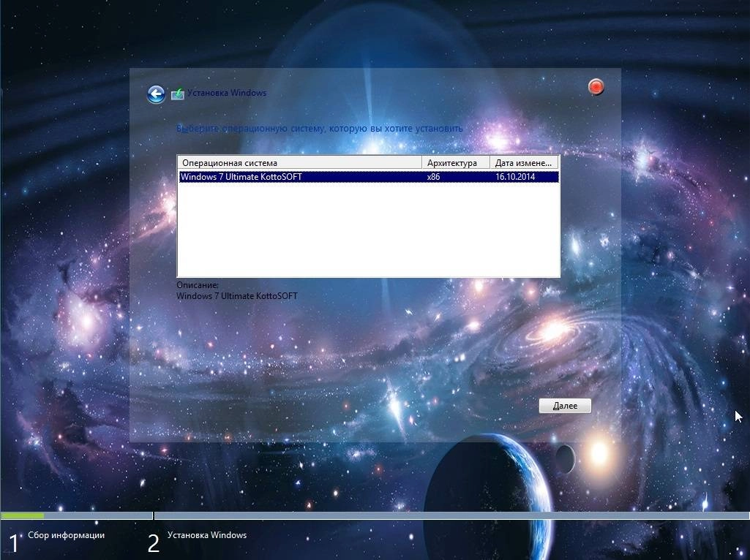Click the Далее button
This screenshot has width=750, height=560.
[565, 406]
